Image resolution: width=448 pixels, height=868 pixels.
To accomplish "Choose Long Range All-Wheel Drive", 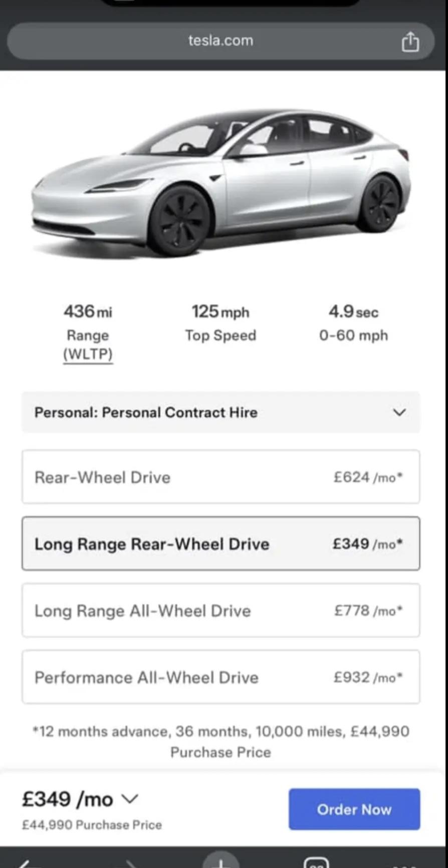I will [220, 610].
